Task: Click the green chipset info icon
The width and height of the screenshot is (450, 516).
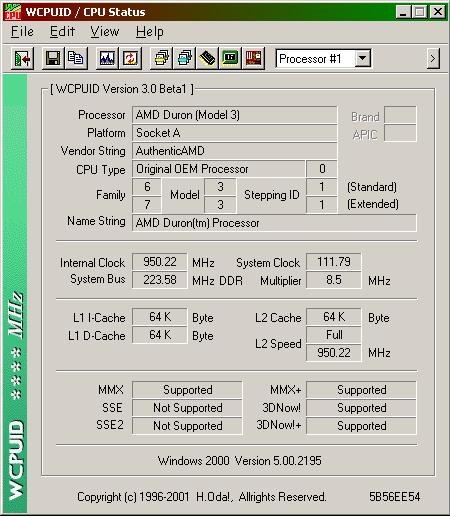Action: click(230, 59)
